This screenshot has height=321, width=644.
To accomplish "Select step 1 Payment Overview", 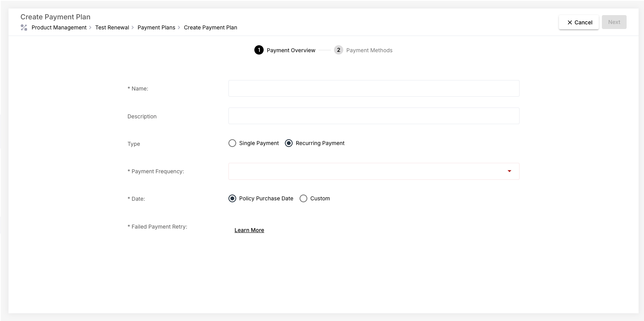I will [x=285, y=50].
